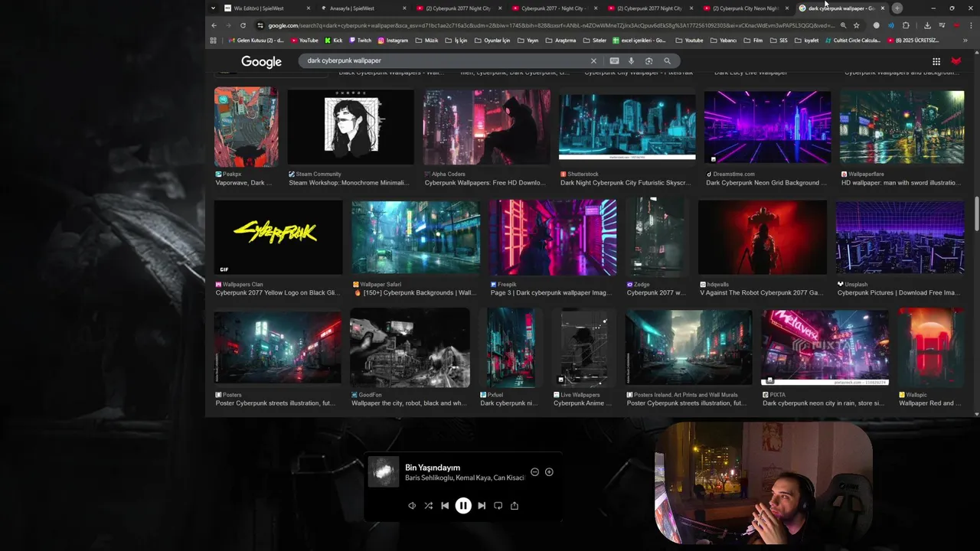Open browser extensions puzzle icon
The height and width of the screenshot is (551, 980).
(906, 25)
